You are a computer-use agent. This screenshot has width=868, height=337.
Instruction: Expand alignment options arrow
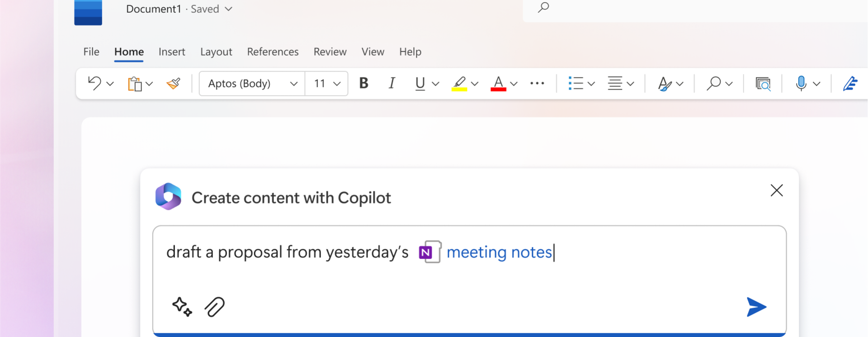[x=630, y=84]
